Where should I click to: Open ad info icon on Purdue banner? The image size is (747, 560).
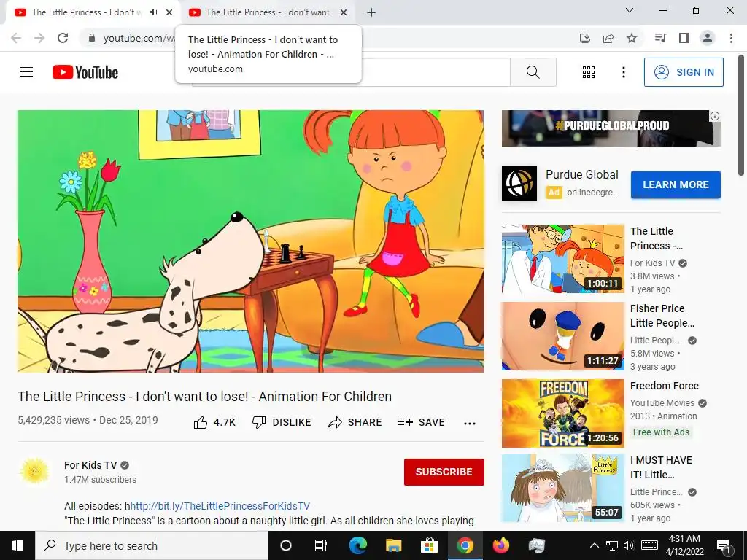715,116
